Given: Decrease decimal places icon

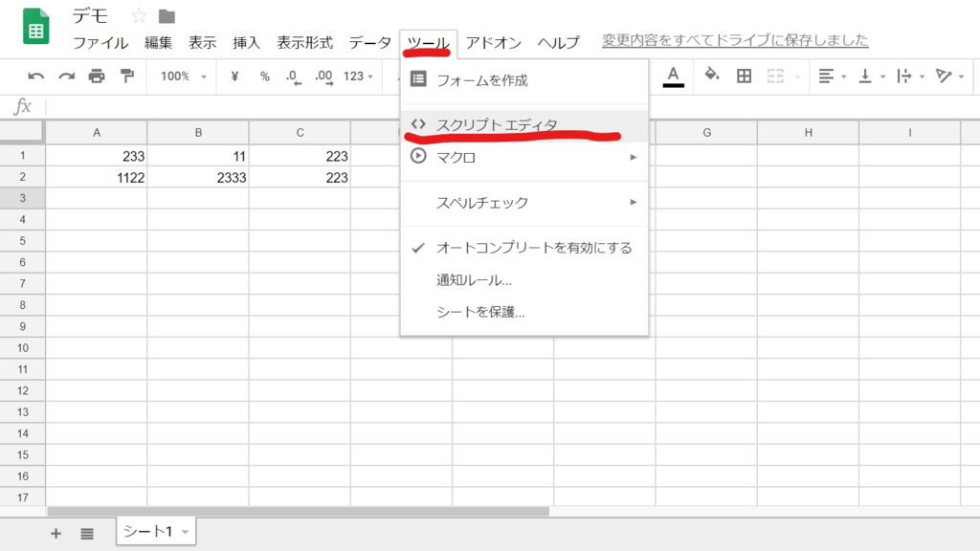Looking at the screenshot, I should (x=293, y=76).
